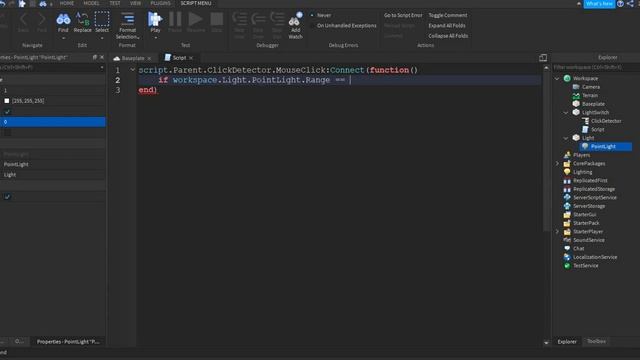The height and width of the screenshot is (360, 640).
Task: Click the Pause button in the Test group
Action: coord(175,22)
